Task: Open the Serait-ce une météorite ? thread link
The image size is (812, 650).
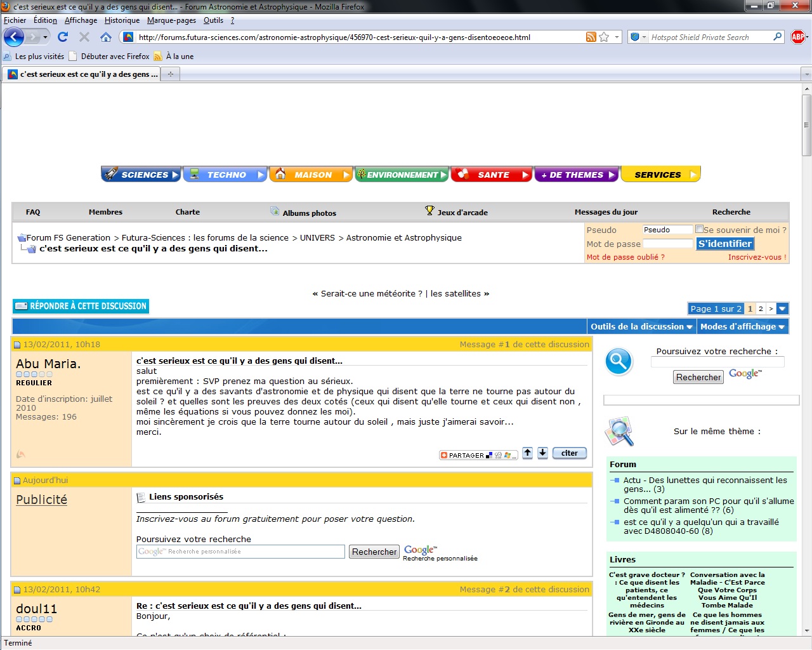Action: pos(371,294)
